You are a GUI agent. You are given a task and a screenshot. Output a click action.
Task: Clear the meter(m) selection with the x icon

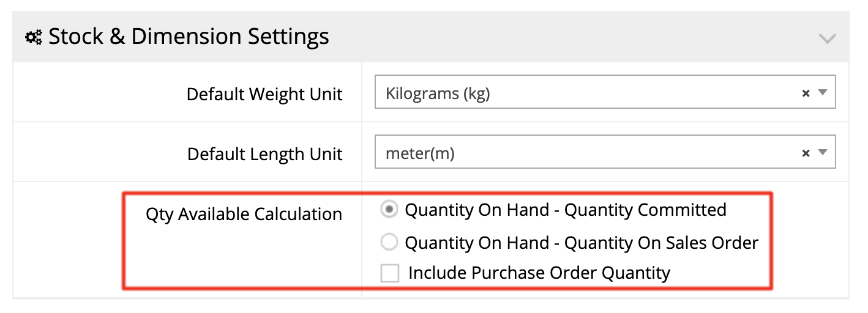(806, 153)
